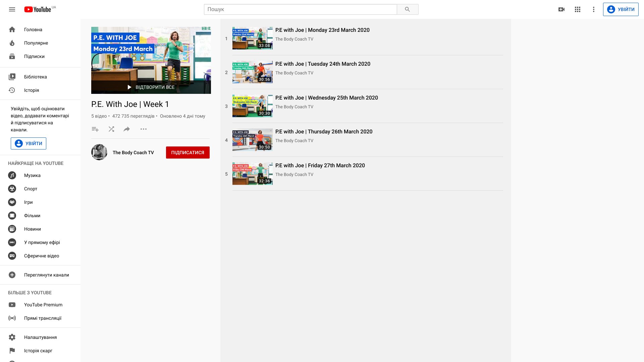Click channel name under Monday 23rd video
This screenshot has width=644, height=362.
click(x=294, y=39)
